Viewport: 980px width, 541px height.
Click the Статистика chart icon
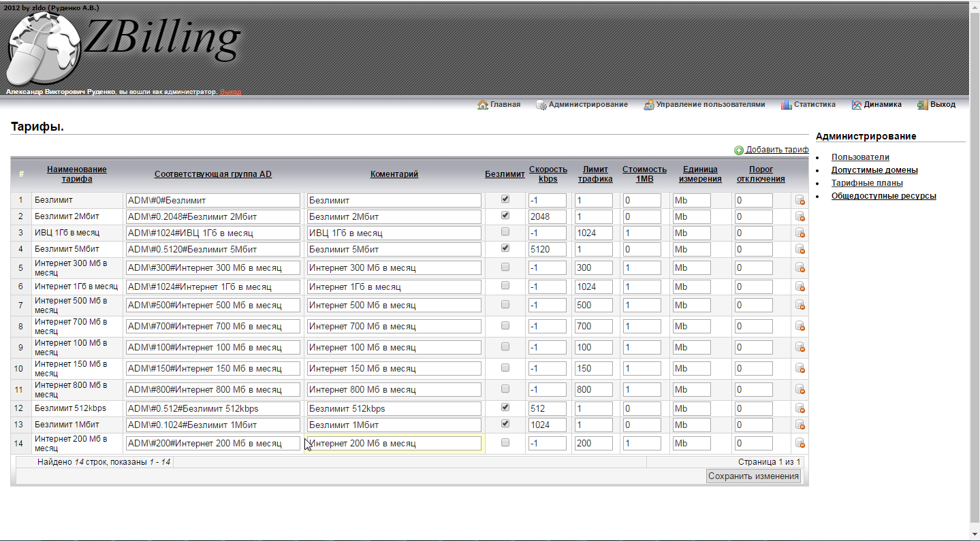pyautogui.click(x=786, y=105)
